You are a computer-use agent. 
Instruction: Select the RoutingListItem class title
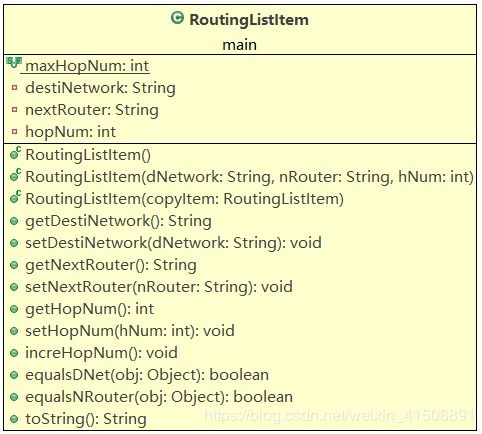[x=249, y=20]
